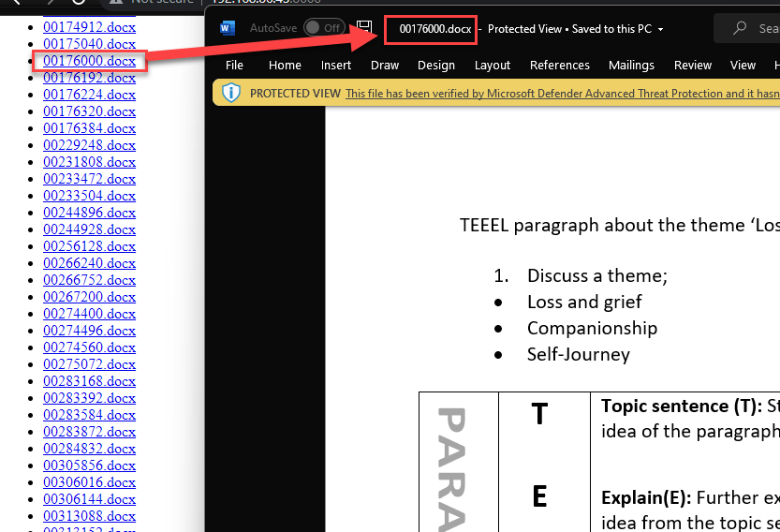Click the large T table cell

pos(539,414)
